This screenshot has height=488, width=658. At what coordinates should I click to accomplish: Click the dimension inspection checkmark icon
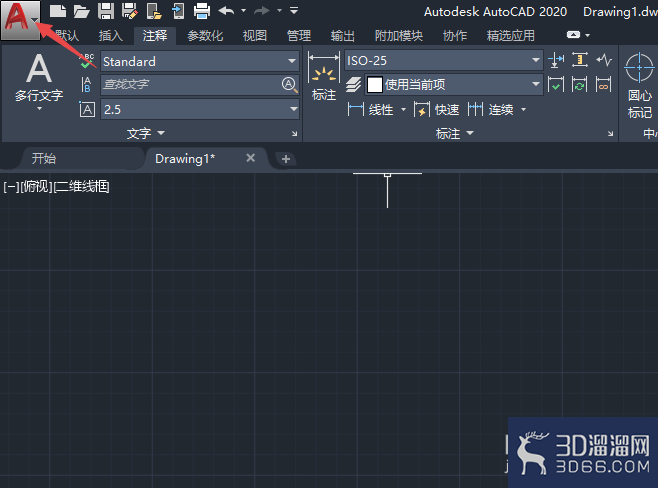[x=556, y=84]
